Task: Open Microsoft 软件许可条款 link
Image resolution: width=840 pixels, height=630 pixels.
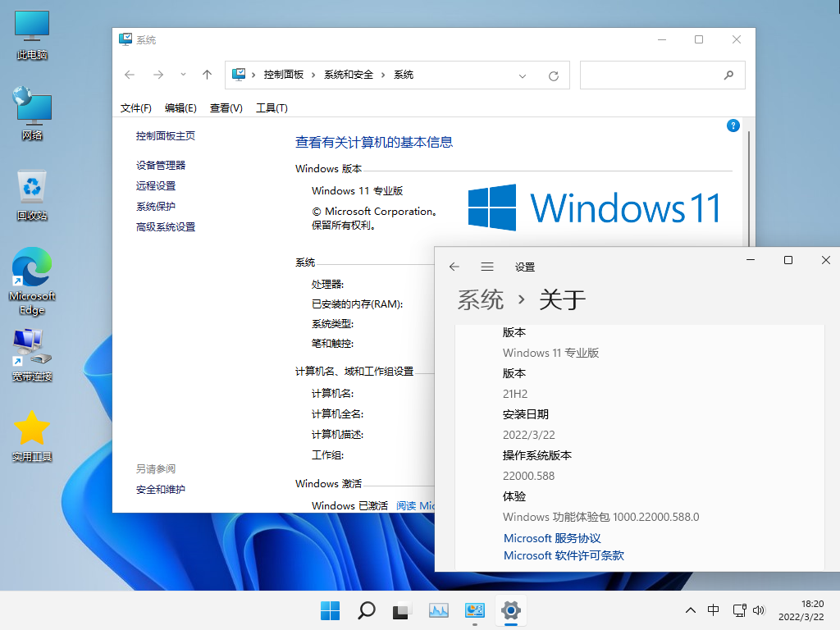Action: tap(564, 555)
